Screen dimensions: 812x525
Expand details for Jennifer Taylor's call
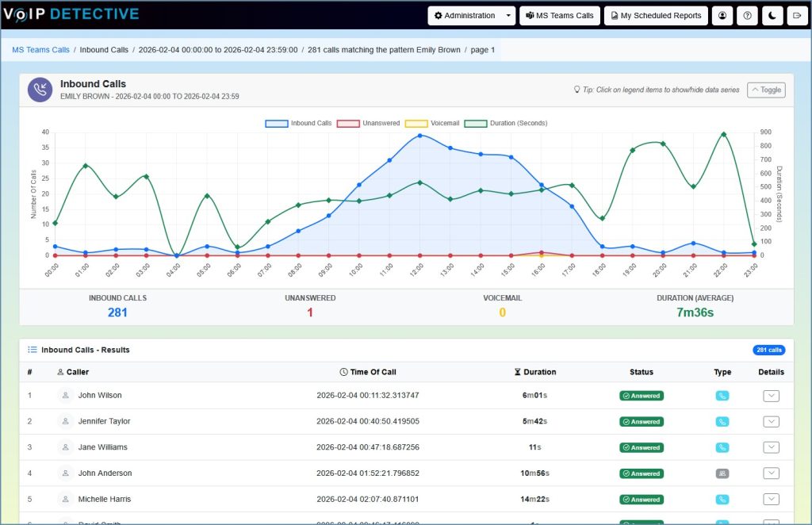pos(771,421)
